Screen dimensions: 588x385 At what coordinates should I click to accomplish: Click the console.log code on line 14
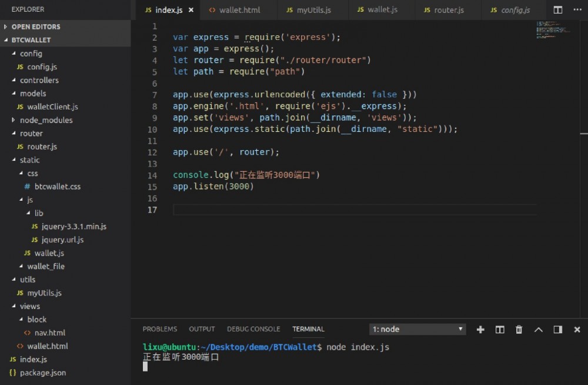(x=246, y=175)
